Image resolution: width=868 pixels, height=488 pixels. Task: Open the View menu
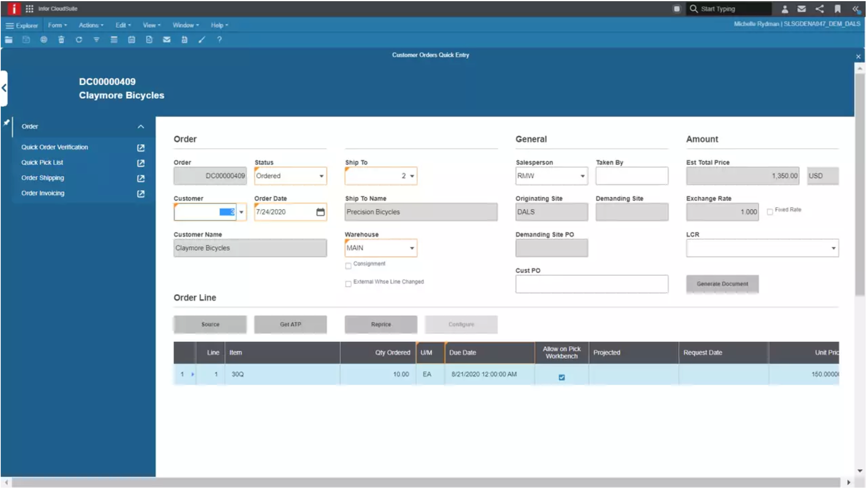pos(151,25)
